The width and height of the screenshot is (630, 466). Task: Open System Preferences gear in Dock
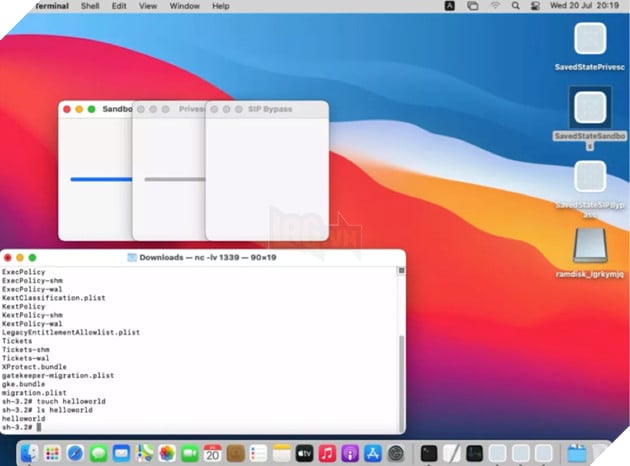[396, 454]
